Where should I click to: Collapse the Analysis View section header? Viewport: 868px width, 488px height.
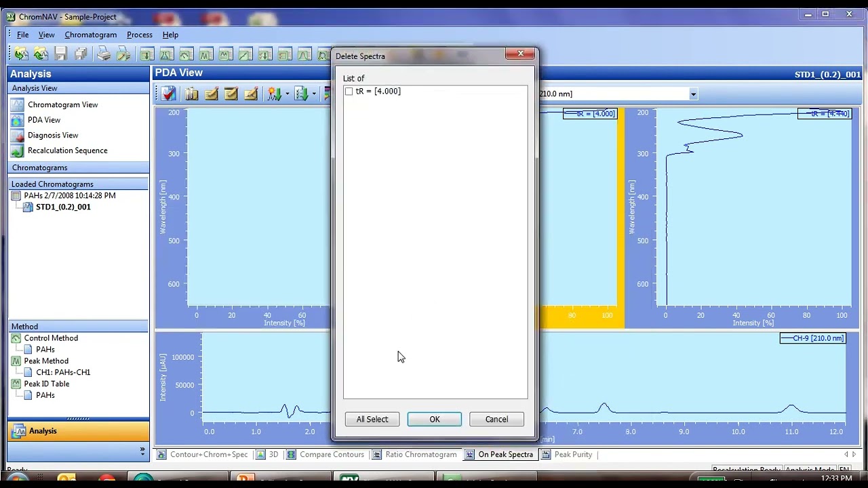(x=79, y=88)
